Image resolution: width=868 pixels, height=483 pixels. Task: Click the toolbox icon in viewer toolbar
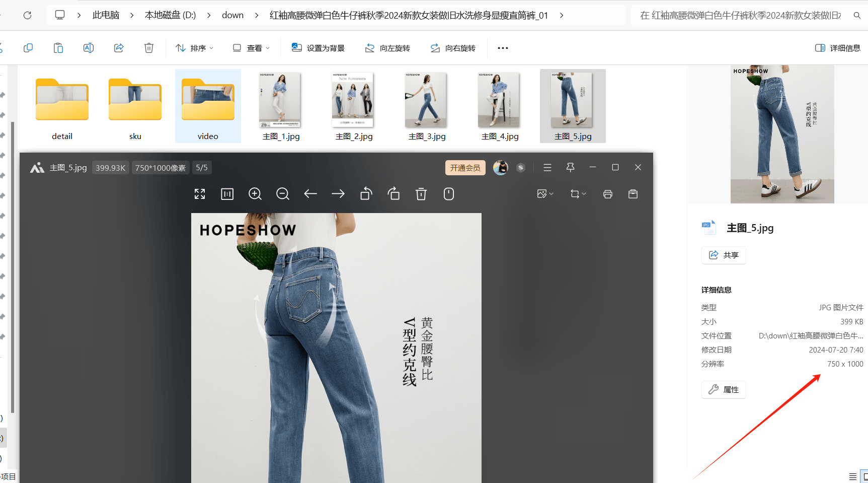point(633,194)
